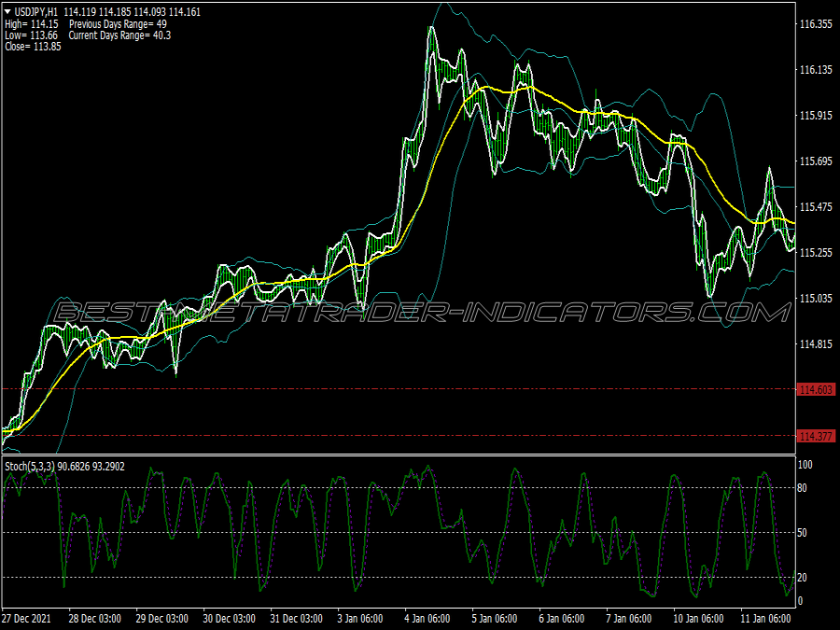Click the 115.695 price axis label
Image resolution: width=840 pixels, height=630 pixels.
click(x=816, y=161)
